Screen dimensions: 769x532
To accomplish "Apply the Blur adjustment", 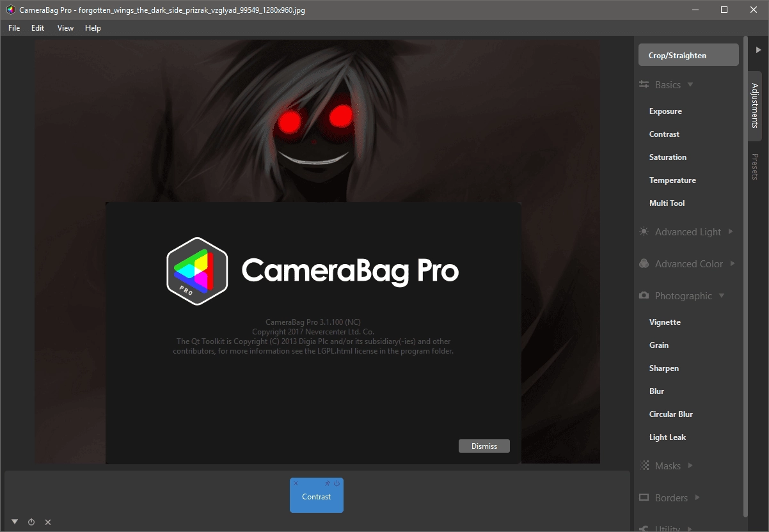I will pos(656,391).
